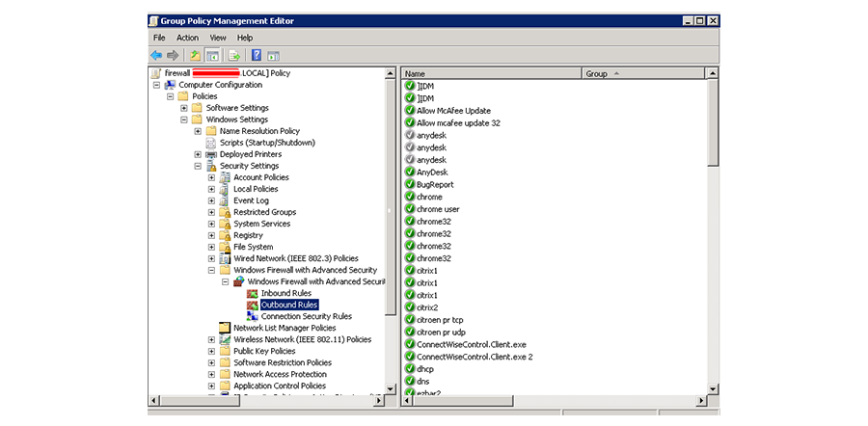Click the Connection Security Rules icon

click(253, 316)
